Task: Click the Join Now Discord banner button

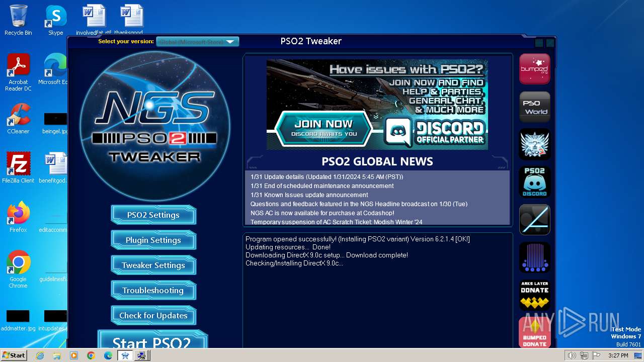Action: (x=324, y=129)
